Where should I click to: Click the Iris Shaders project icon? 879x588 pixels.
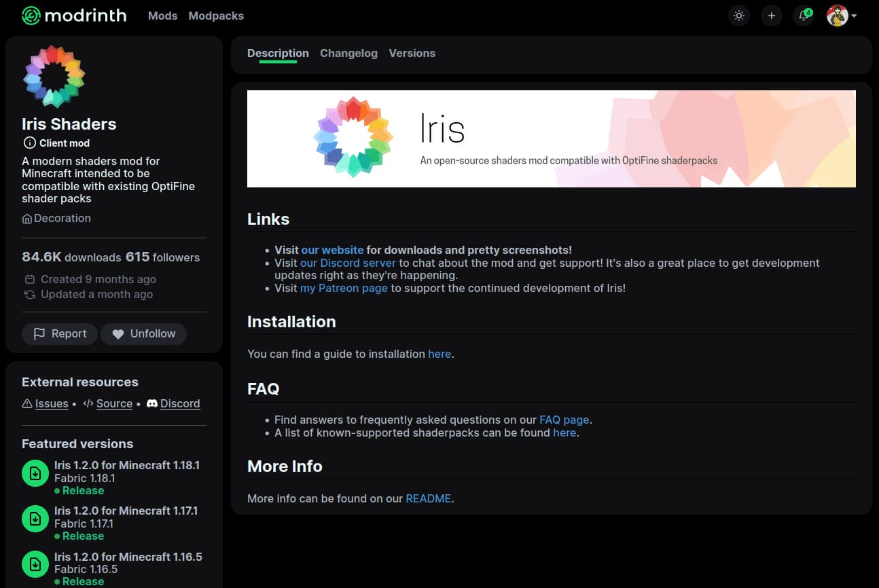pyautogui.click(x=54, y=76)
